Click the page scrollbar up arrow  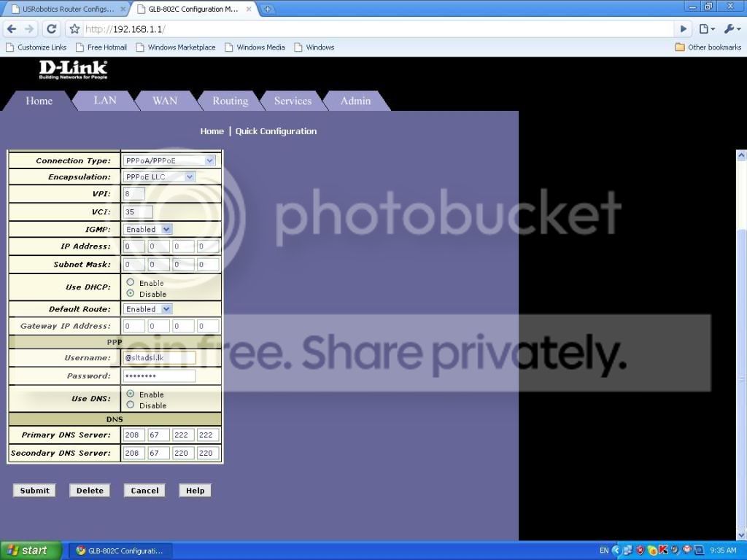click(x=741, y=155)
